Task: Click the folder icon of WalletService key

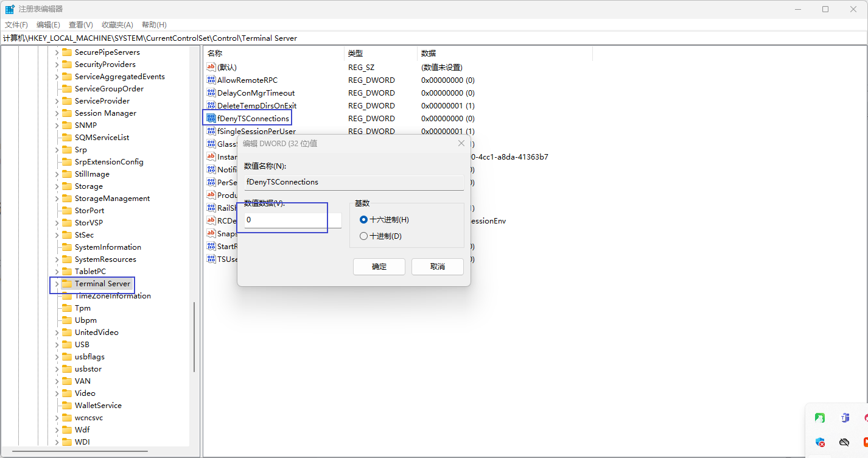Action: coord(67,405)
